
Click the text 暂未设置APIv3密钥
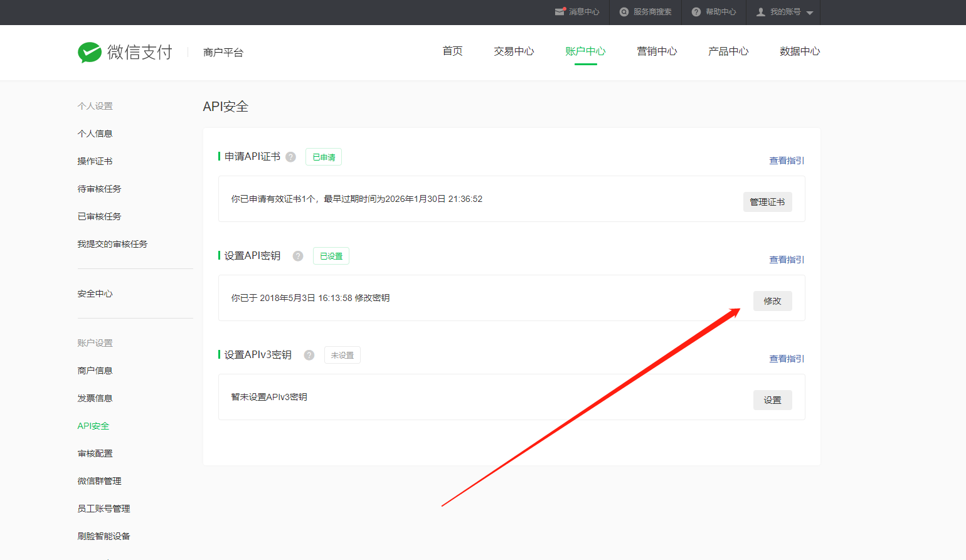269,397
